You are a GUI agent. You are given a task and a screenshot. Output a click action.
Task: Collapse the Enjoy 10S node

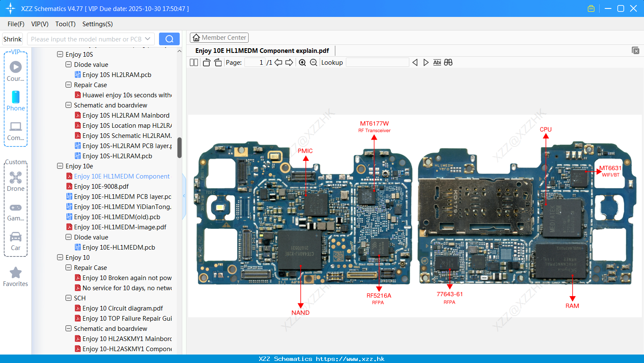60,54
